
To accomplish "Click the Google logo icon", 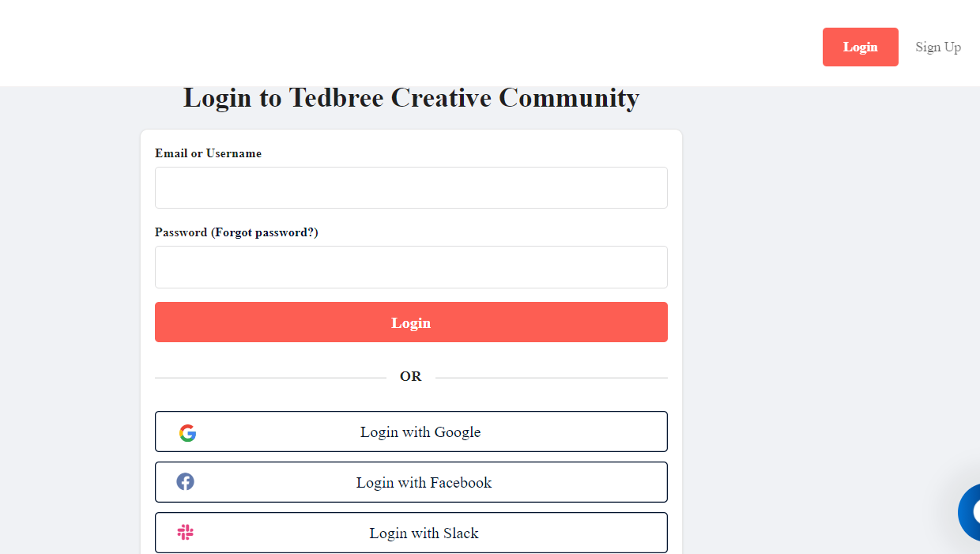I will tap(187, 433).
